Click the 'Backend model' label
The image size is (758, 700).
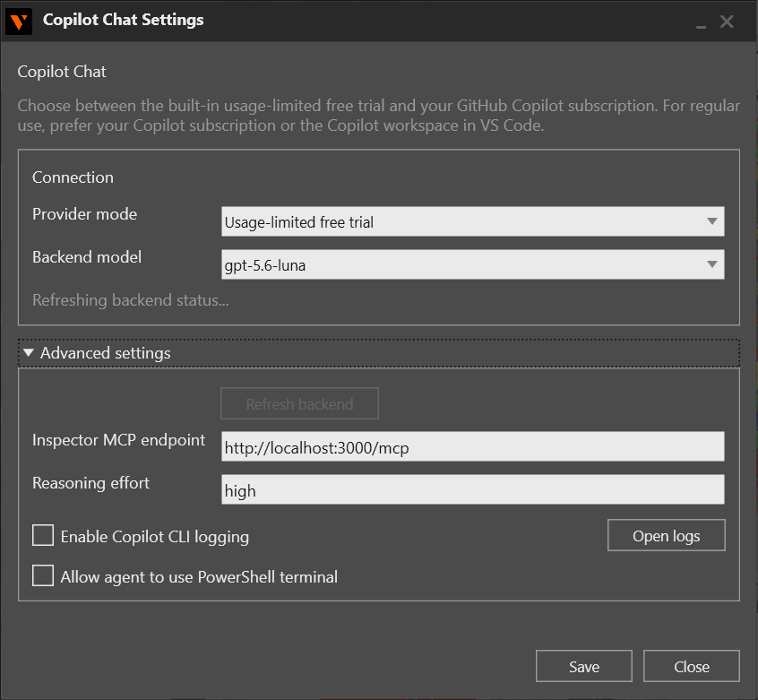[87, 257]
